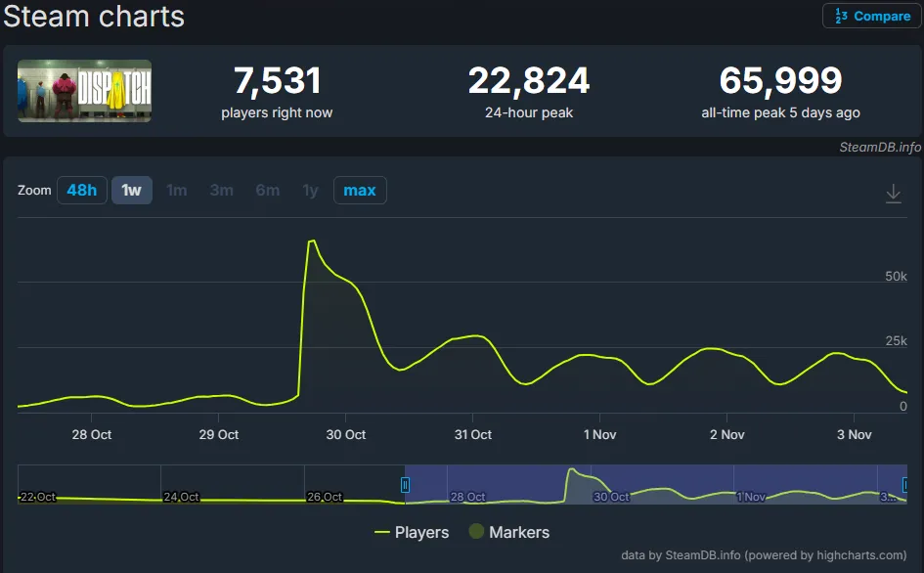Click the SteamDB.info credit above chart
This screenshot has width=924, height=573.
pos(879,147)
